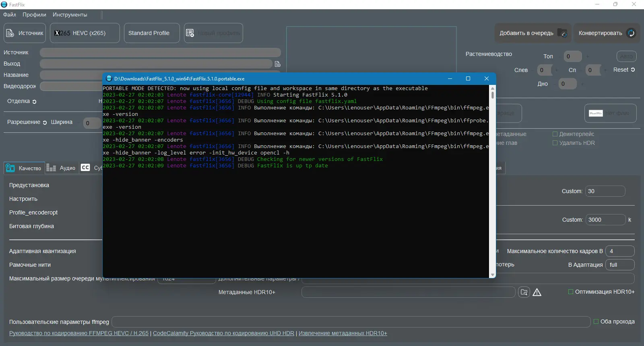Open the Standard Profile dropdown
The image size is (644, 346).
pyautogui.click(x=152, y=33)
